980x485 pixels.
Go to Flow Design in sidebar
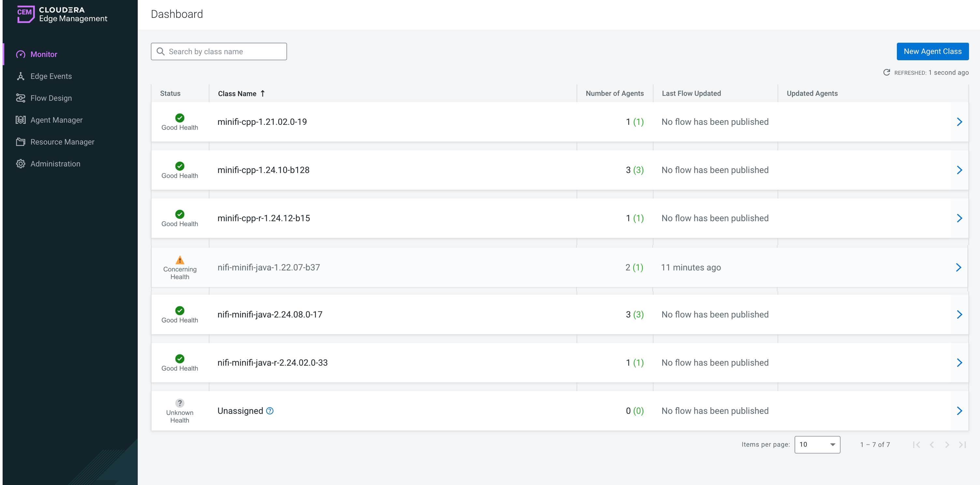click(51, 98)
